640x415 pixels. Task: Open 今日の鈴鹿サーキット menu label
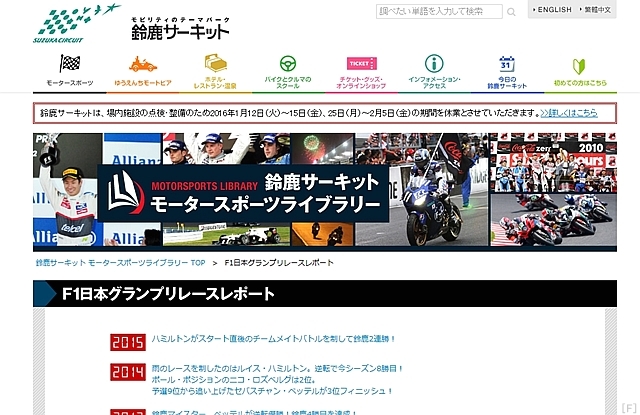pyautogui.click(x=507, y=83)
